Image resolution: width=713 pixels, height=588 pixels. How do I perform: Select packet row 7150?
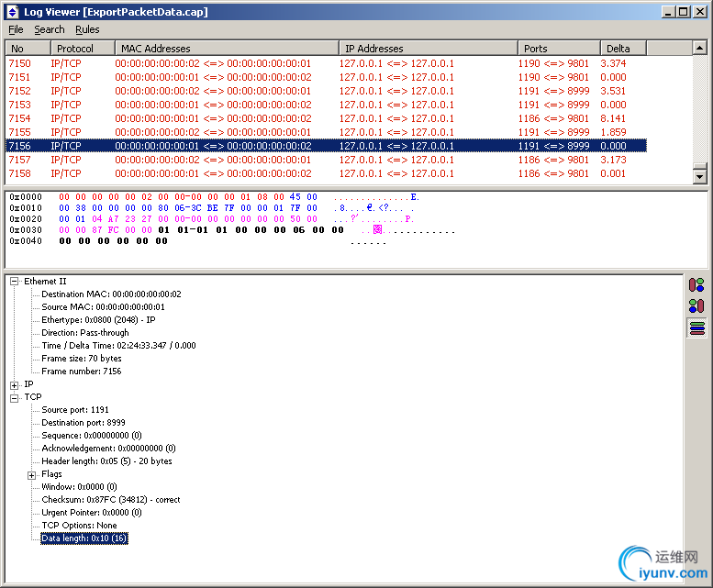(326, 63)
